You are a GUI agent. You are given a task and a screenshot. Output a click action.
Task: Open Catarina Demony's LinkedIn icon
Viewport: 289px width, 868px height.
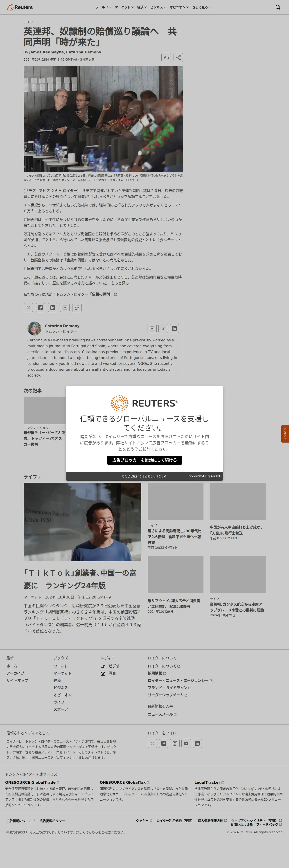click(x=174, y=329)
